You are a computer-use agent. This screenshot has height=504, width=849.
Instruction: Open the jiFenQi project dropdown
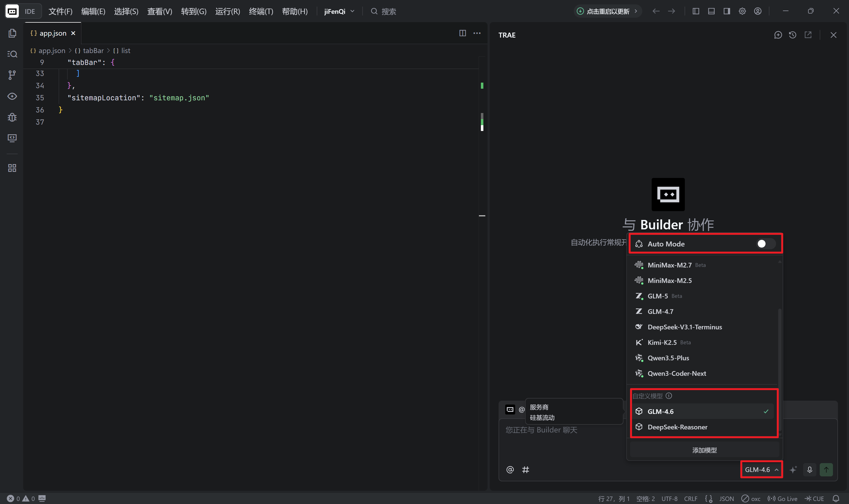(339, 11)
